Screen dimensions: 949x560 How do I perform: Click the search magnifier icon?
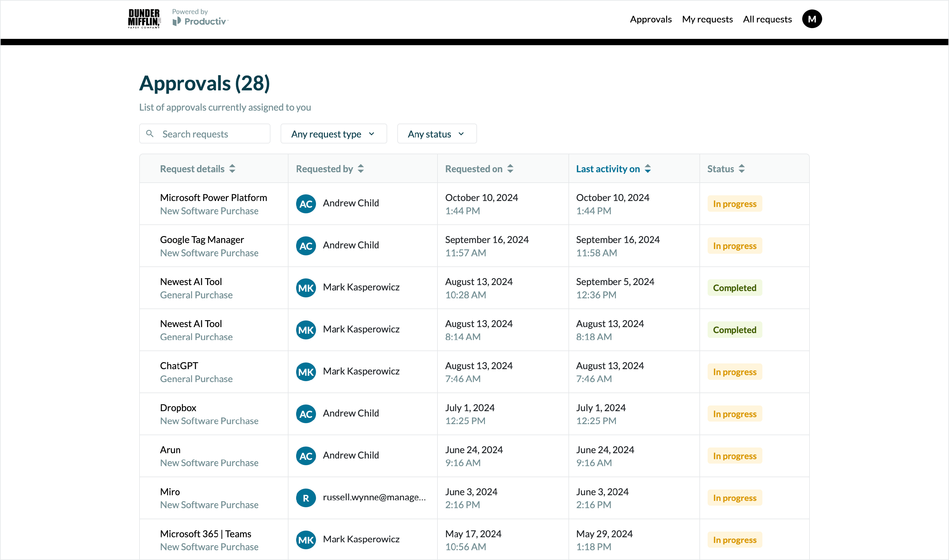150,134
